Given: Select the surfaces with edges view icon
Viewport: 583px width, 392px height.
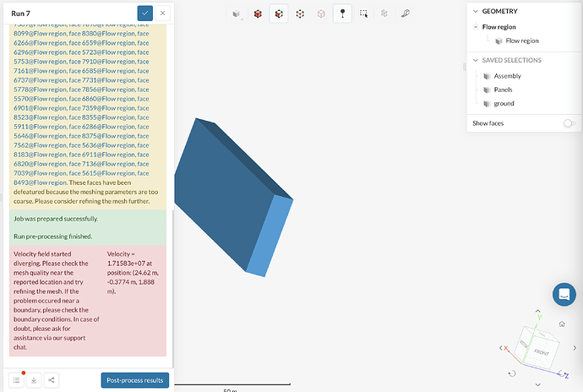Looking at the screenshot, I should click(x=279, y=14).
